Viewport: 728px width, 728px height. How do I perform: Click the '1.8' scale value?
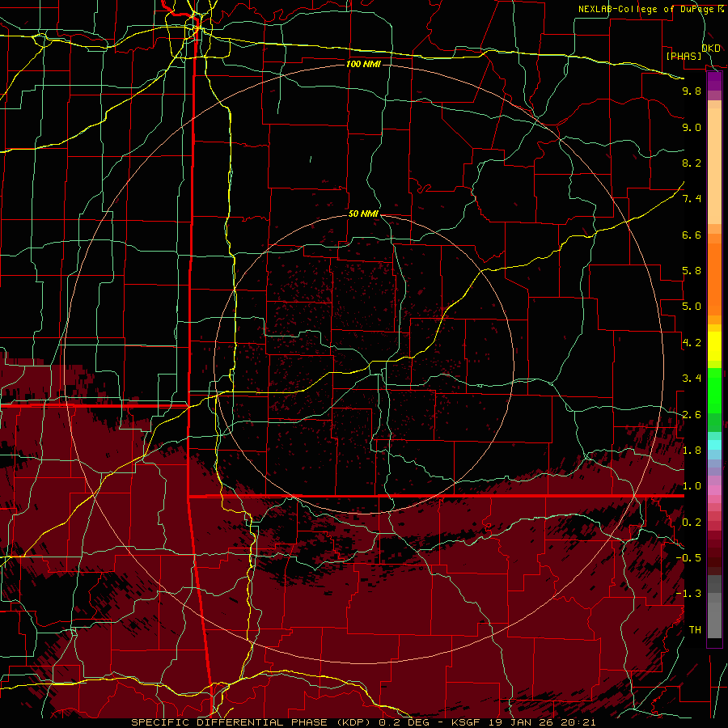point(692,451)
